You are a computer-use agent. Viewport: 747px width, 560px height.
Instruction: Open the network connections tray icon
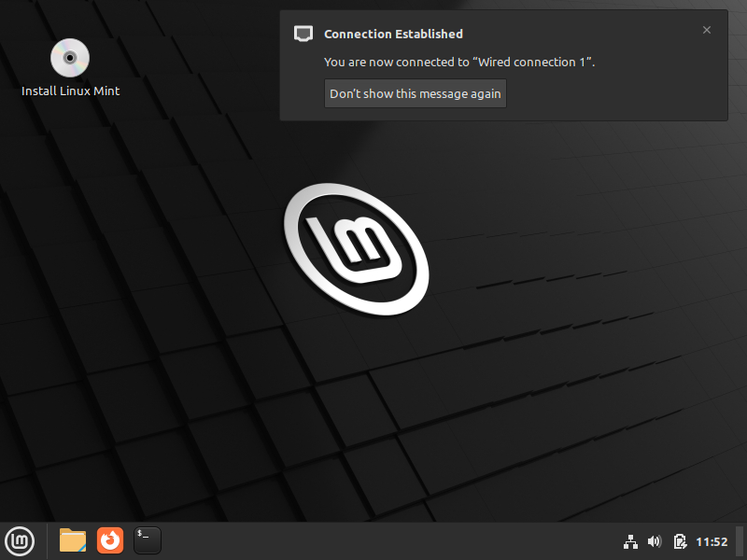click(630, 541)
